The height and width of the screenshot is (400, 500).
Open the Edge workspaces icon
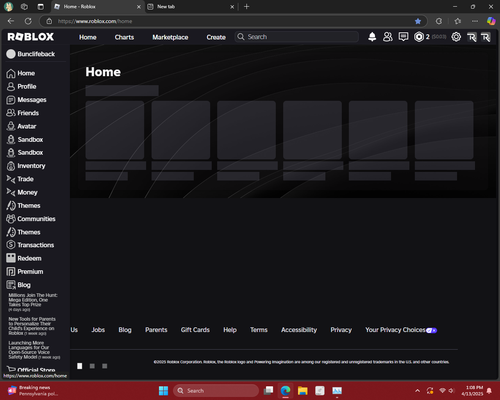(x=24, y=7)
